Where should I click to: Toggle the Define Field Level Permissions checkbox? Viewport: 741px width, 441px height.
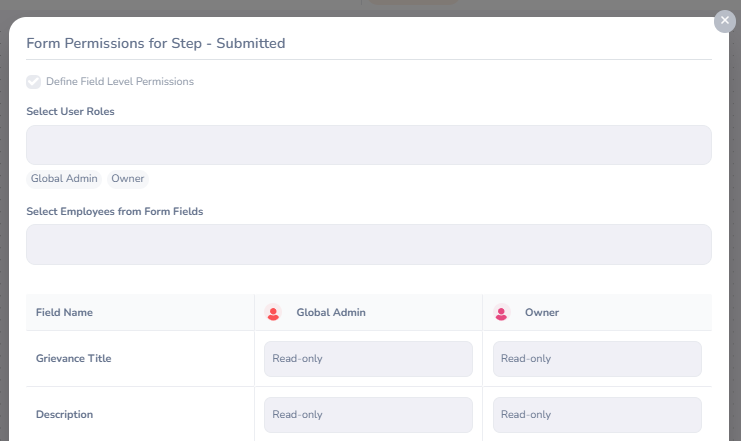click(x=34, y=82)
